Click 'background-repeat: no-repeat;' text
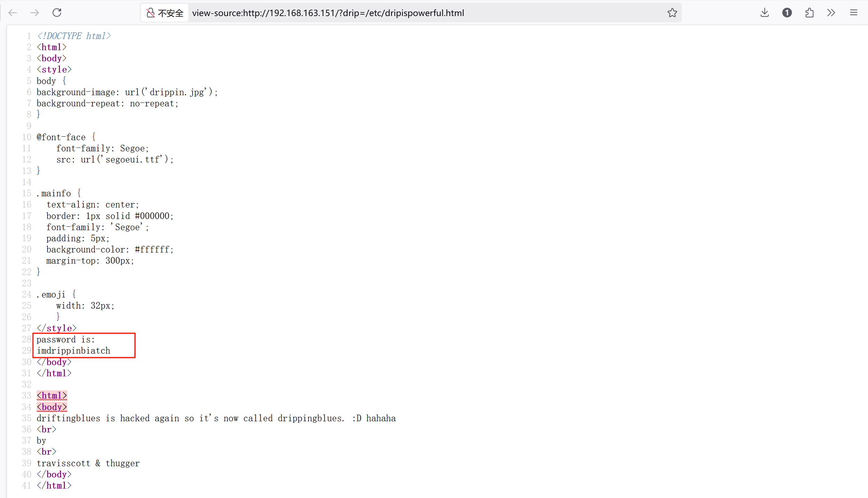The image size is (868, 498). coord(107,103)
